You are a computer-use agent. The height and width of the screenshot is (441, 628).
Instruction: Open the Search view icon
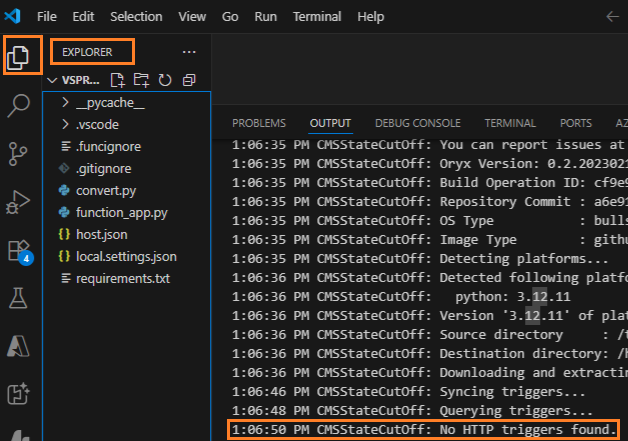tap(18, 105)
